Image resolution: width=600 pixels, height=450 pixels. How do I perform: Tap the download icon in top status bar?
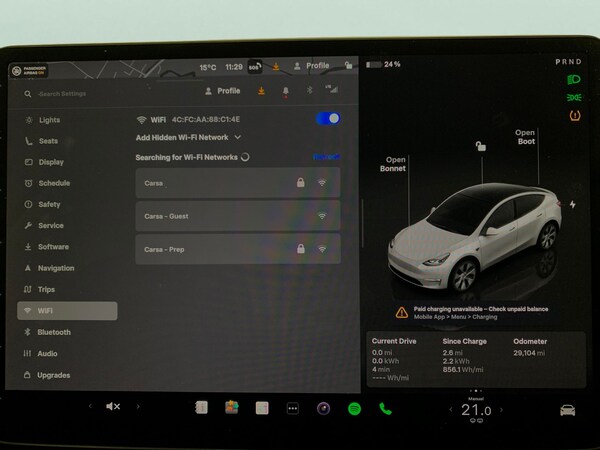(x=276, y=67)
